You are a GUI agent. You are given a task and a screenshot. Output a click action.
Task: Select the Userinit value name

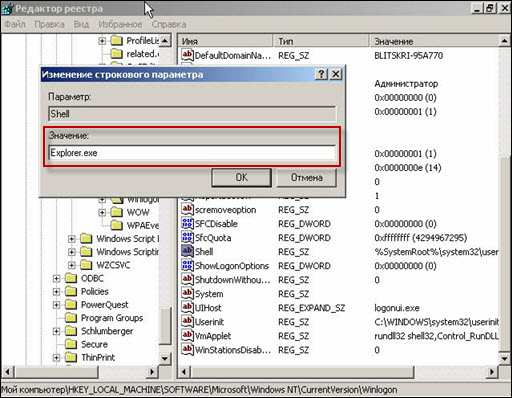tap(209, 322)
